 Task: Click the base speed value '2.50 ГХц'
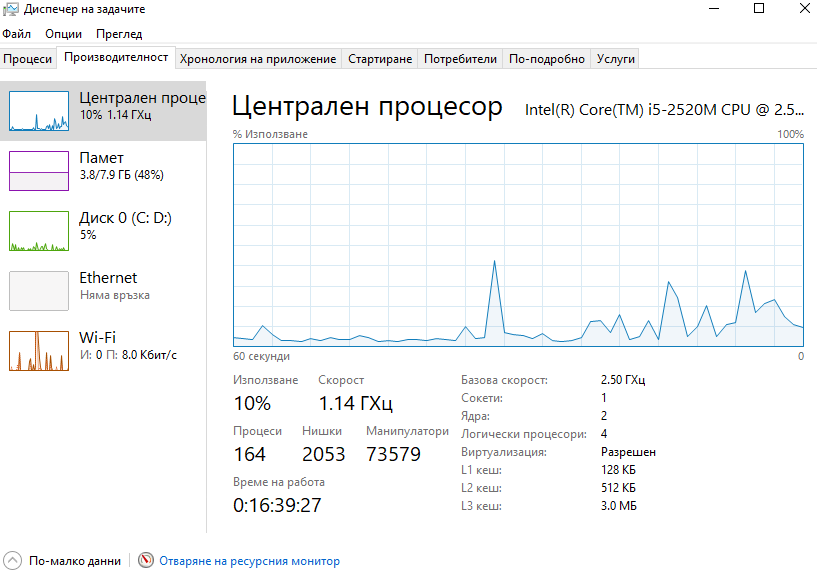[x=623, y=380]
